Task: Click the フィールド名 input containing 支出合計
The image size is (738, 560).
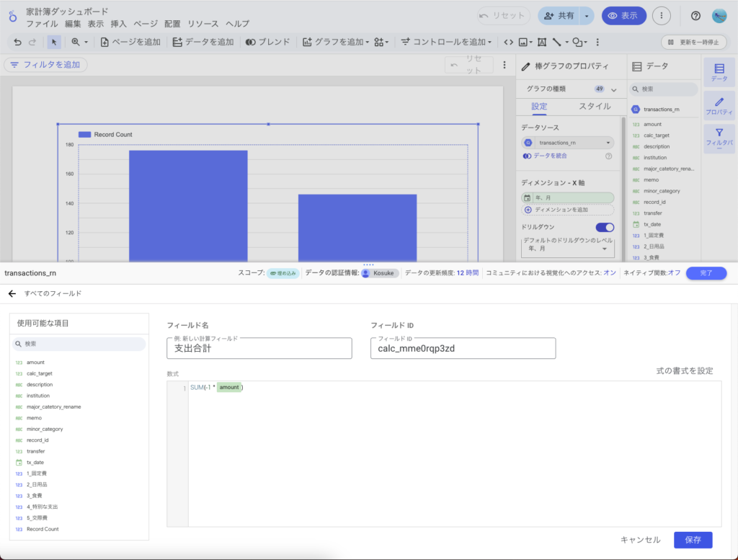Action: 259,349
